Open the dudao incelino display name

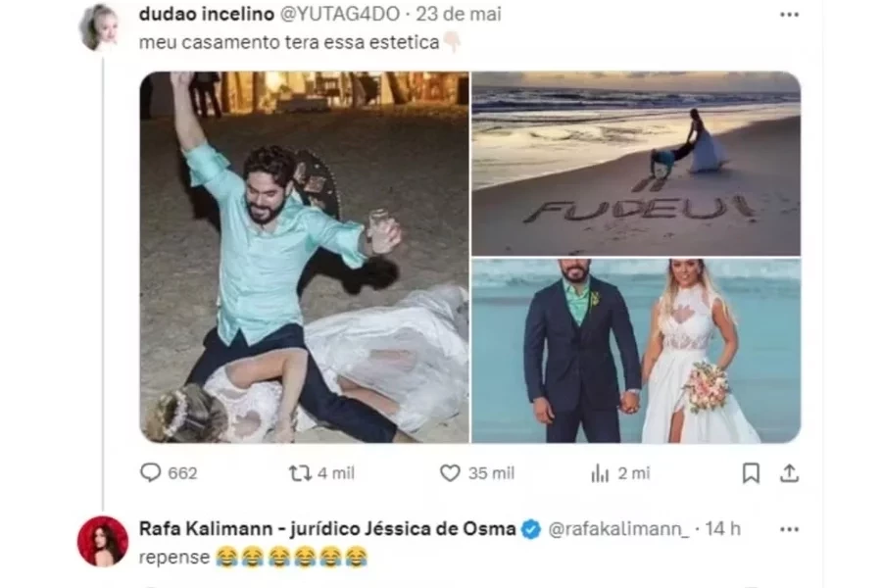coord(207,14)
